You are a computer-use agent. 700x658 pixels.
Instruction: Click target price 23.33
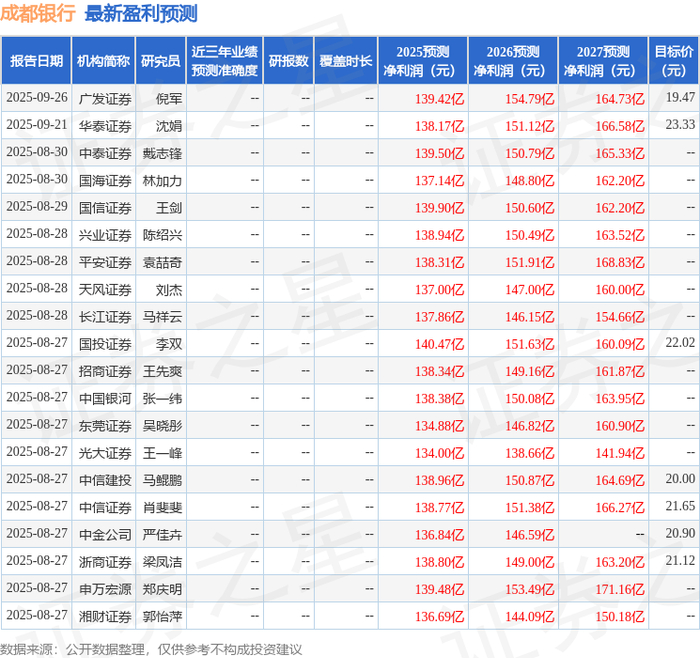(680, 125)
